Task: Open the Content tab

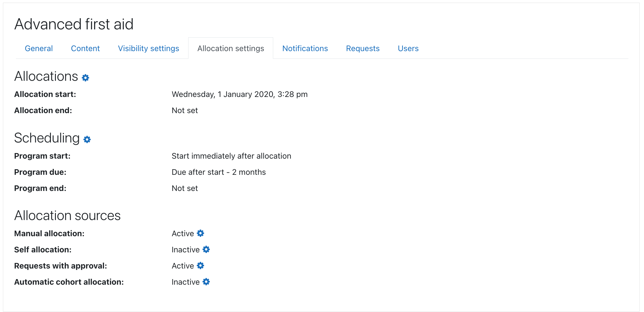Action: coord(85,48)
